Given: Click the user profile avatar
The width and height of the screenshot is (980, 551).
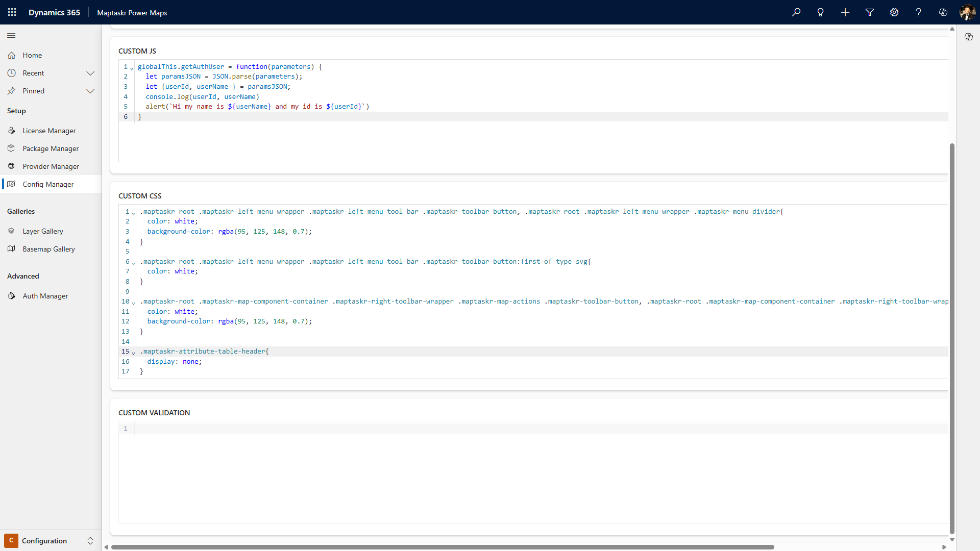Looking at the screenshot, I should click(x=968, y=12).
